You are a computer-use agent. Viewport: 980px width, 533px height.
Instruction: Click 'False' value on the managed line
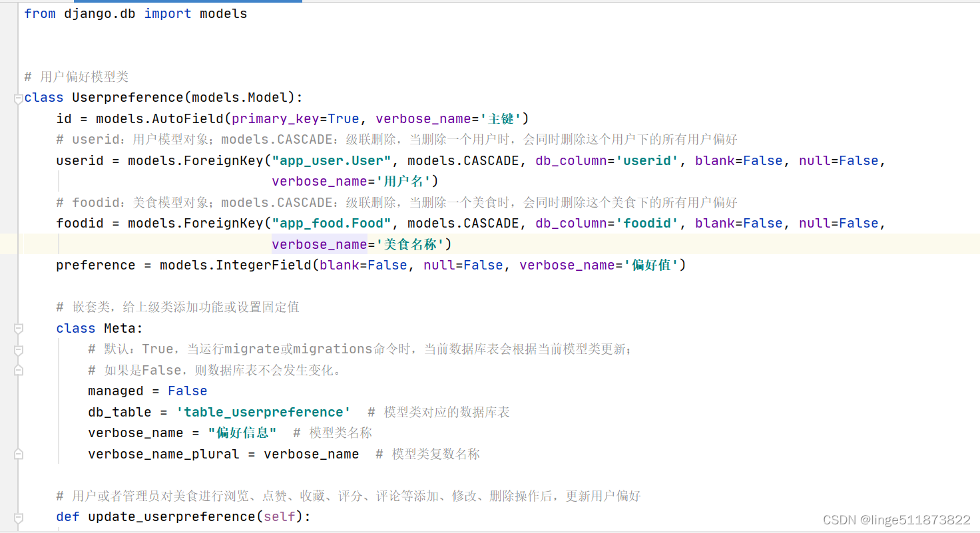pyautogui.click(x=188, y=391)
